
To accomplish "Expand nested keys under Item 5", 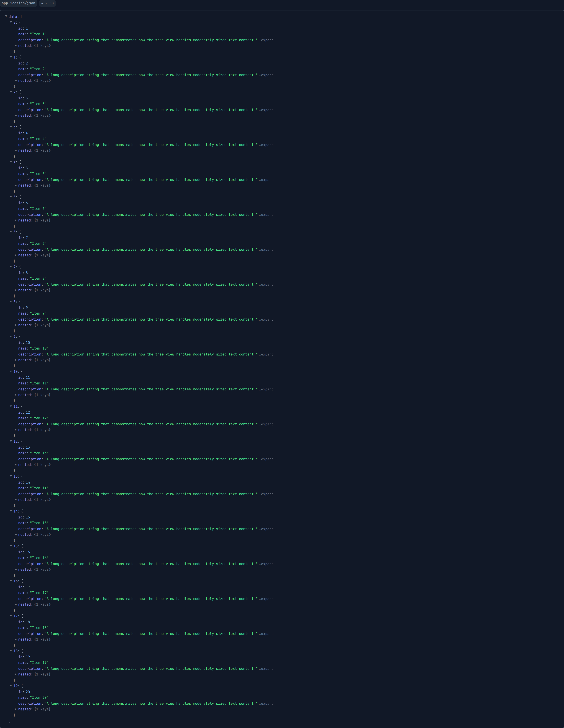I will tap(16, 185).
